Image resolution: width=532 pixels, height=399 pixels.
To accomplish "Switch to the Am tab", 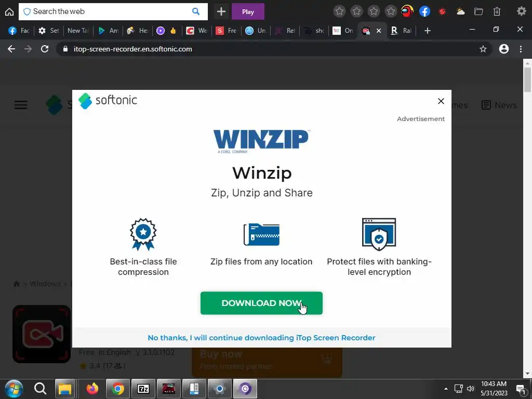I will [x=108, y=31].
